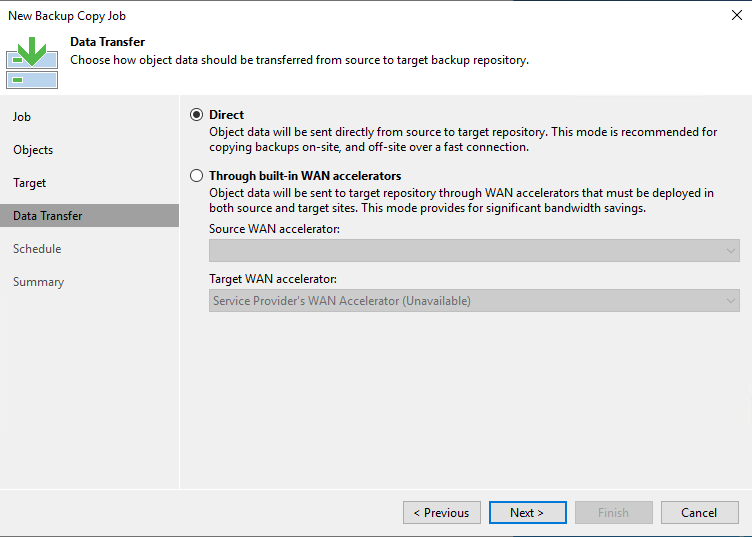Click the Target WAN accelerator chevron arrow

(730, 301)
